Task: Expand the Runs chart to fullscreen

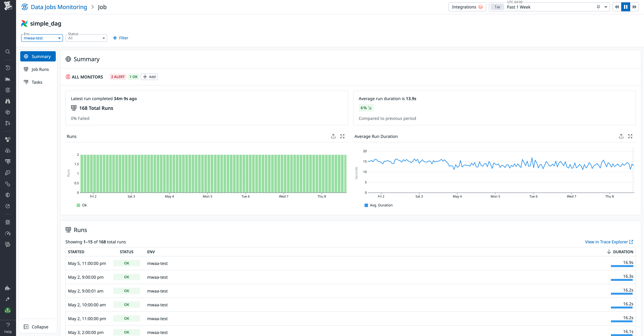Action: pyautogui.click(x=342, y=136)
